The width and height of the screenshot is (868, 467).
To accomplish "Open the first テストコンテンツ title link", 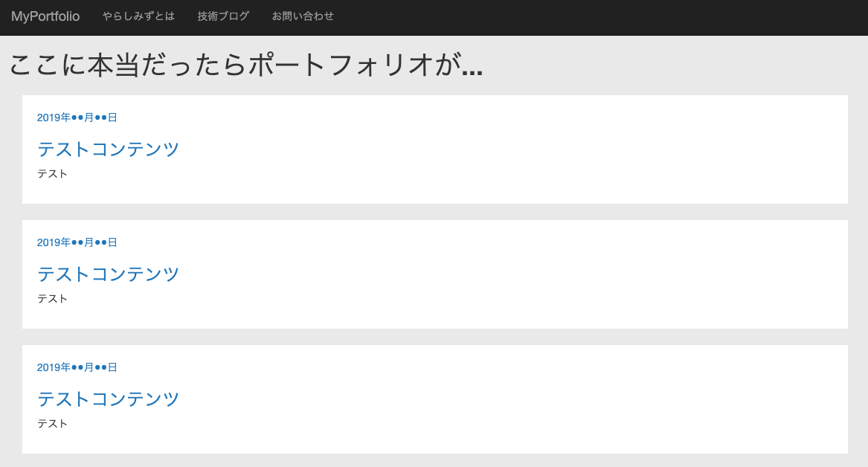I will 109,149.
